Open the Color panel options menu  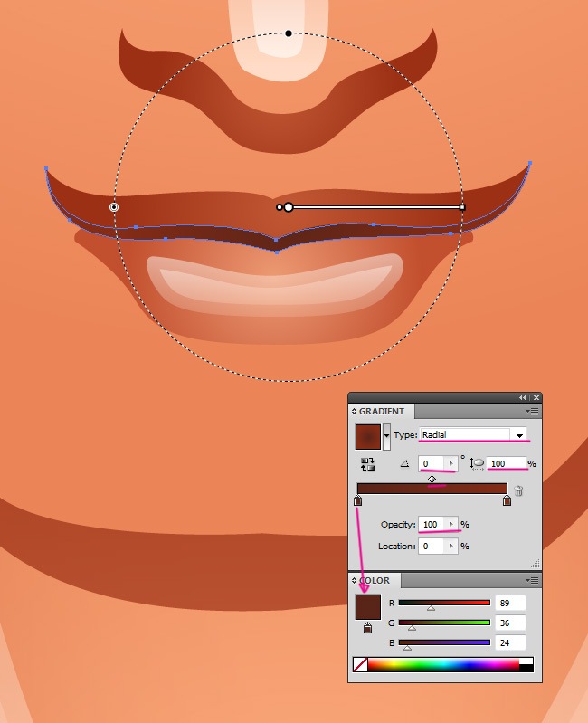[532, 581]
